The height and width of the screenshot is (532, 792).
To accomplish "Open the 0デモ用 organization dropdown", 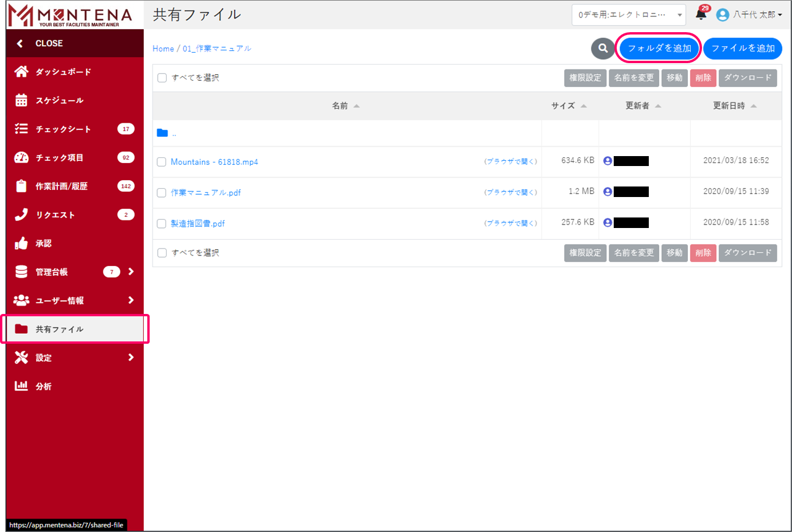I will click(628, 15).
